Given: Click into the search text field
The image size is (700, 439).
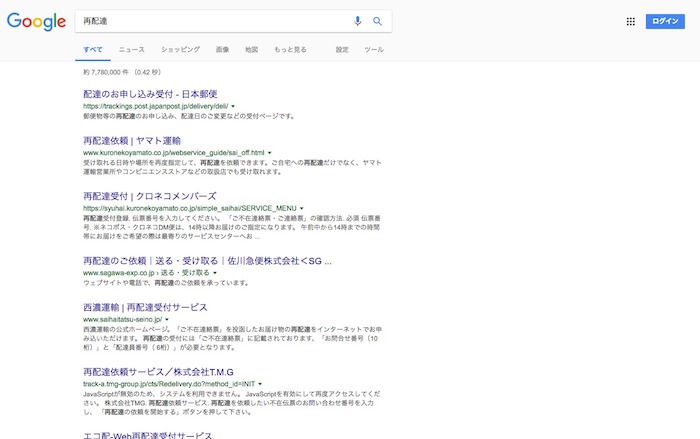Looking at the screenshot, I should (210, 21).
